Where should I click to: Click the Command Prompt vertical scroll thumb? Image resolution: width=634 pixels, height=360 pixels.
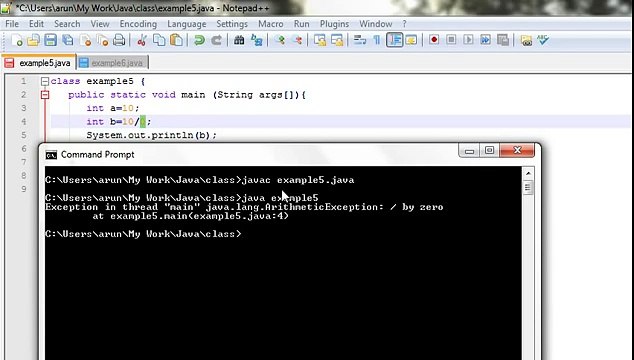click(x=528, y=187)
